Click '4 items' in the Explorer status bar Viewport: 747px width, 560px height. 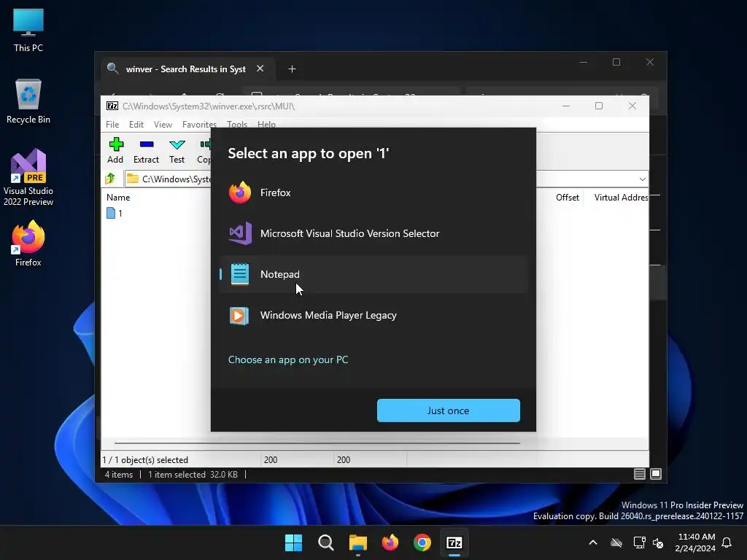119,474
